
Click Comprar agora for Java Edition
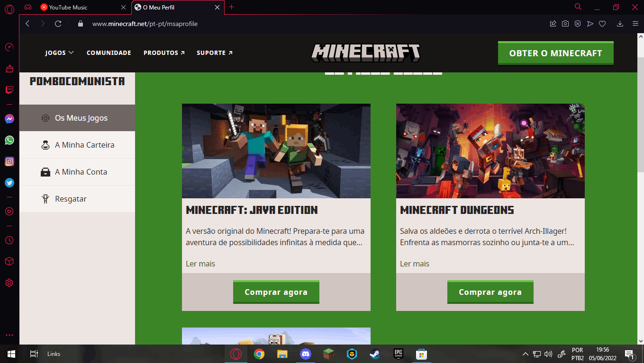(x=276, y=292)
